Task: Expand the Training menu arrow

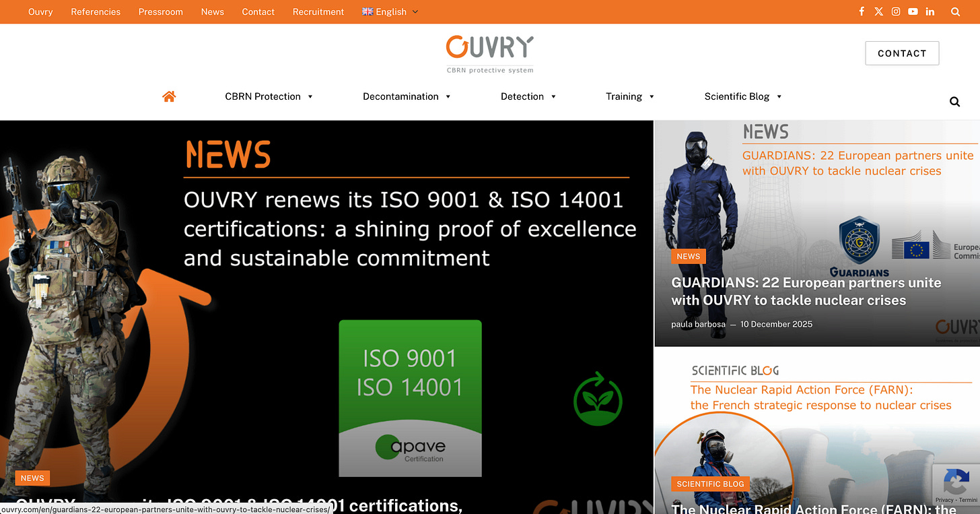Action: pos(652,96)
